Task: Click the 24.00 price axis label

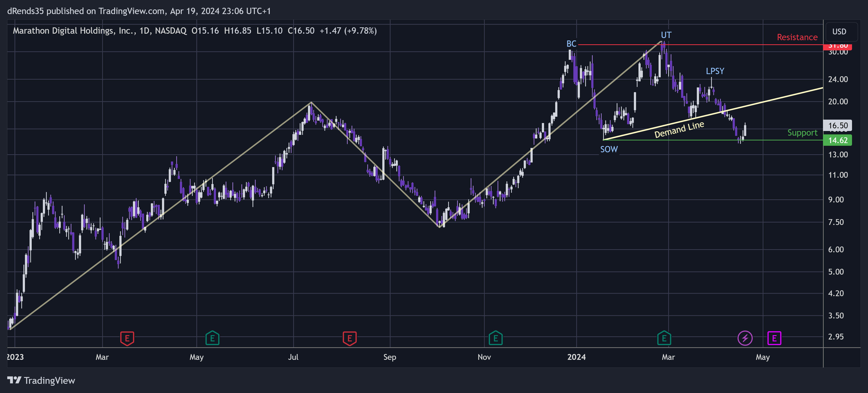Action: pyautogui.click(x=838, y=79)
